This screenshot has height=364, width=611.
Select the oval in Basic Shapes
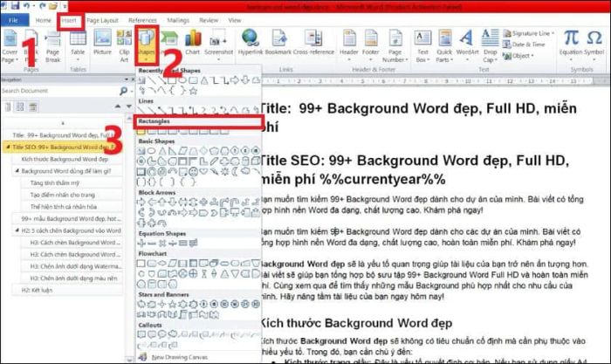coord(151,150)
